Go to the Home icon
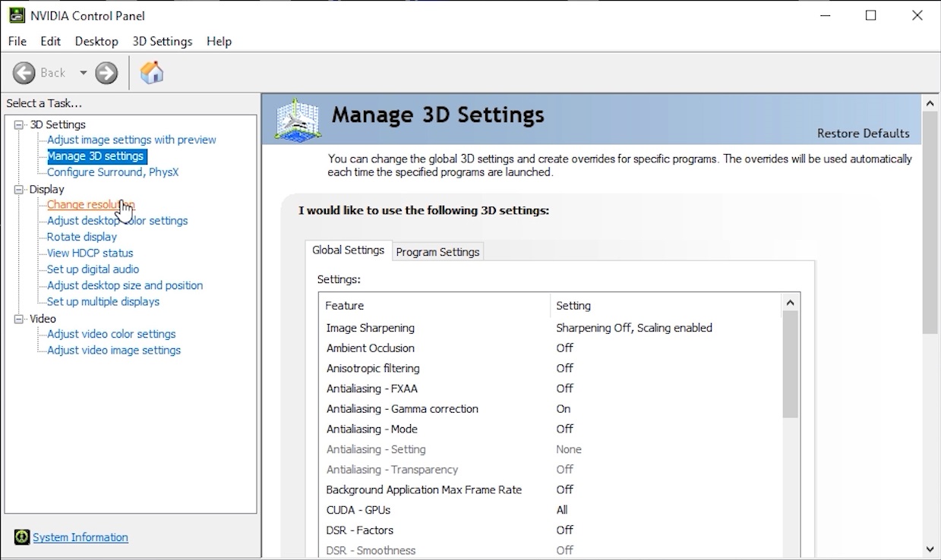Screen dimensions: 941x560 (x=152, y=73)
